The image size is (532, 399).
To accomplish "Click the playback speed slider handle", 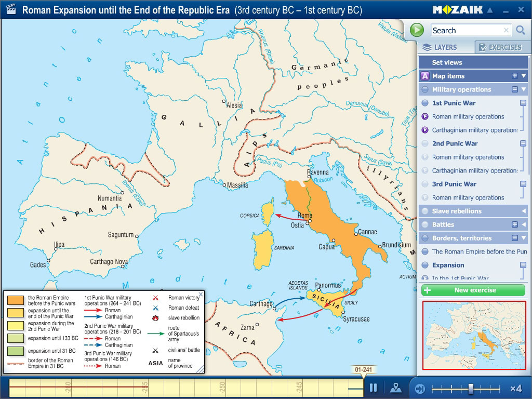I will (471, 389).
